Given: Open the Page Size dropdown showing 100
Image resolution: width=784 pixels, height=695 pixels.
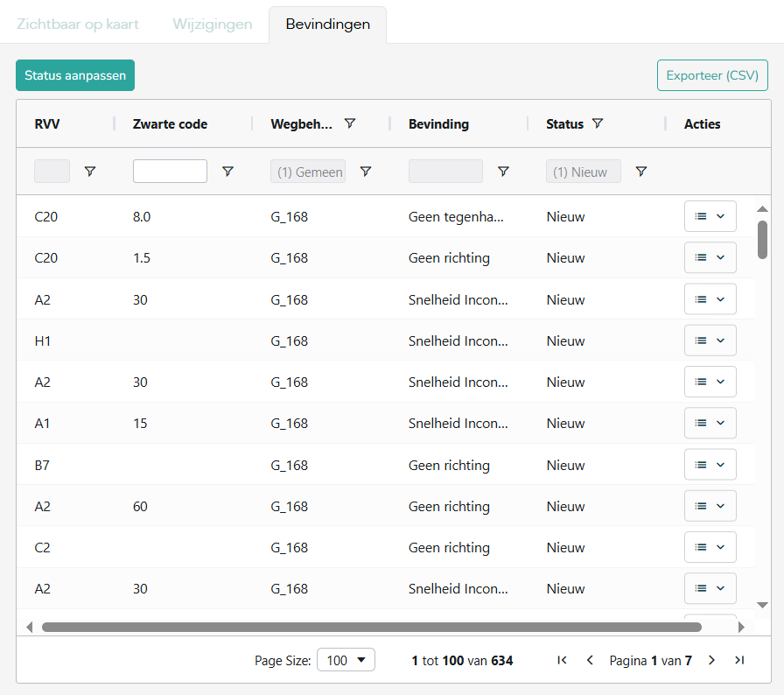Looking at the screenshot, I should point(346,660).
